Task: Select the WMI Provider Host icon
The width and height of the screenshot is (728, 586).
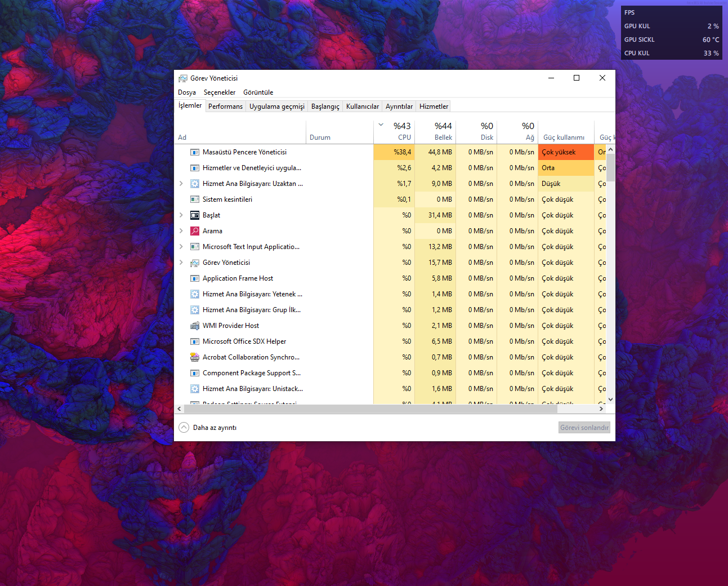Action: pos(195,326)
